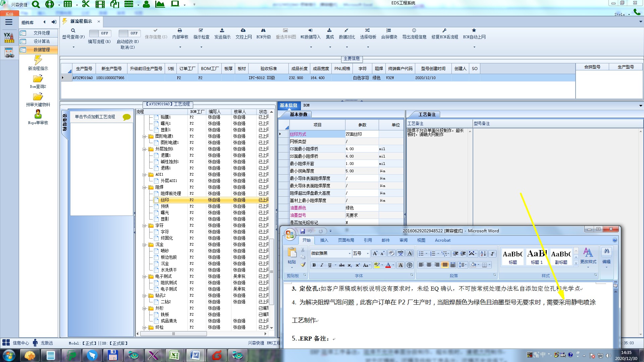Click the 文控上网 cloud icon
Image resolution: width=644 pixels, height=362 pixels.
(243, 31)
